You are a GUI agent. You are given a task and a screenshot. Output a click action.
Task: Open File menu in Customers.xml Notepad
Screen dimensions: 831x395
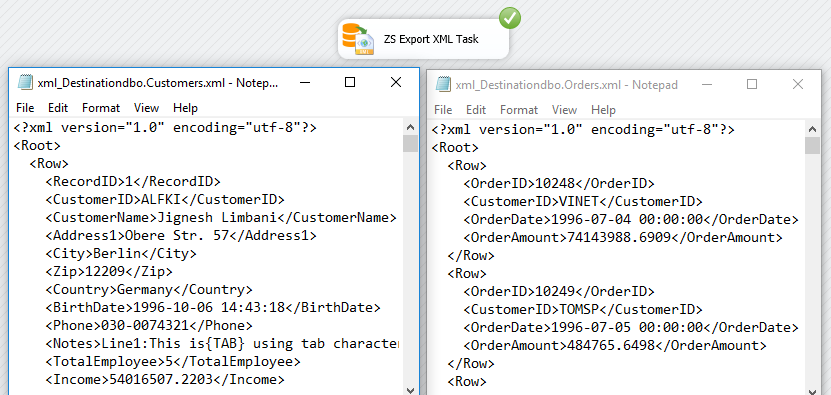point(25,108)
